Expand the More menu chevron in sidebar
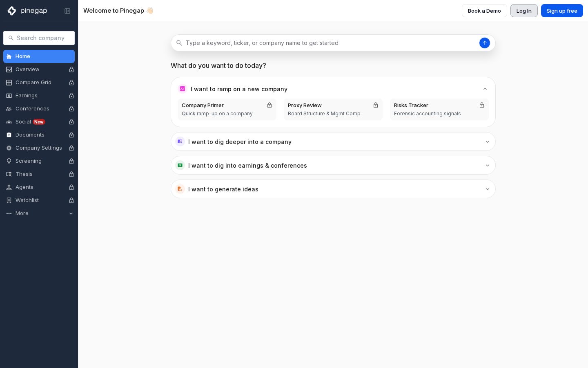Screen dimensions: 588x368 71,213
